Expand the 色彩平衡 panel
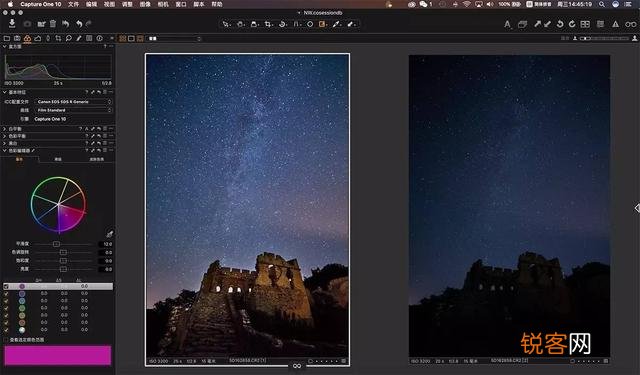This screenshot has height=375, width=640. point(4,136)
